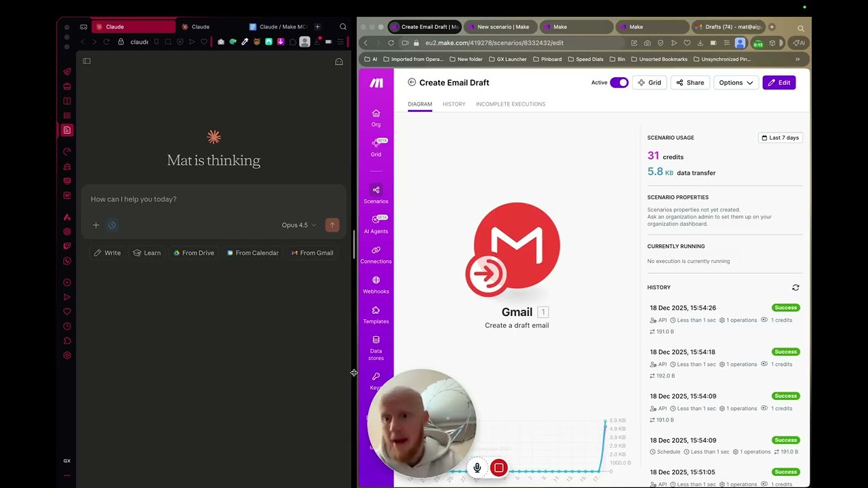Click the plus attachment button in Claude

(96, 225)
